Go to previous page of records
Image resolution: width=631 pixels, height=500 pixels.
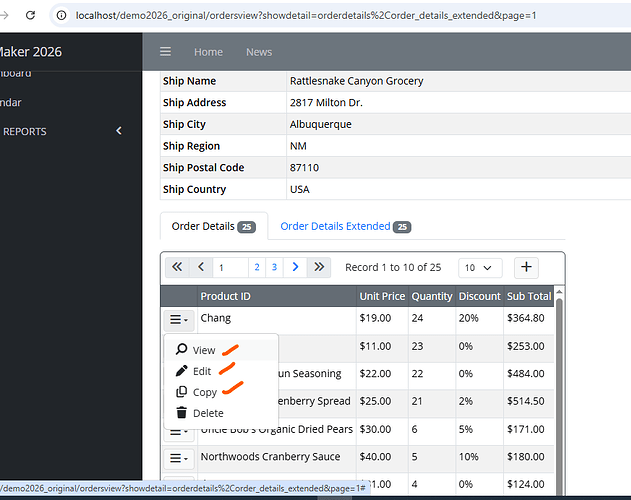coord(201,267)
